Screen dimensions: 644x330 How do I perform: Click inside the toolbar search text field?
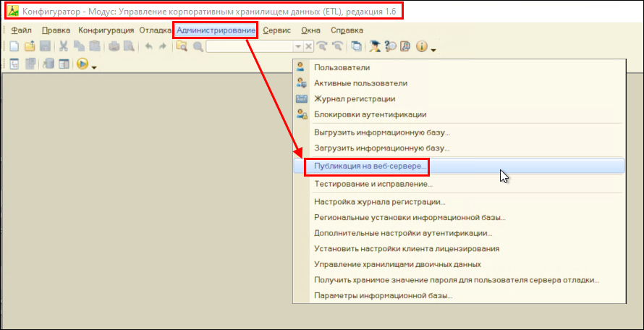(250, 46)
